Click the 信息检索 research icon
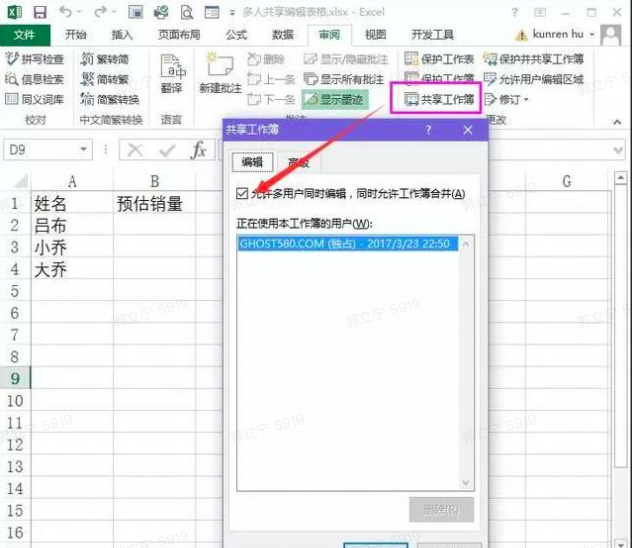This screenshot has height=548, width=632. (12, 79)
